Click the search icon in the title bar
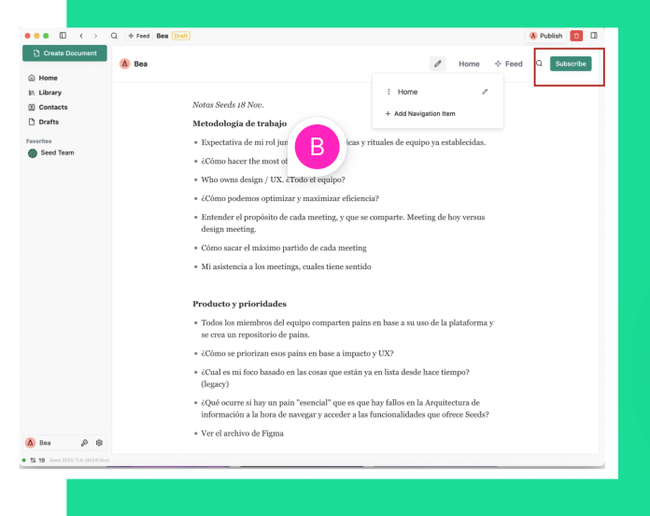 point(114,36)
